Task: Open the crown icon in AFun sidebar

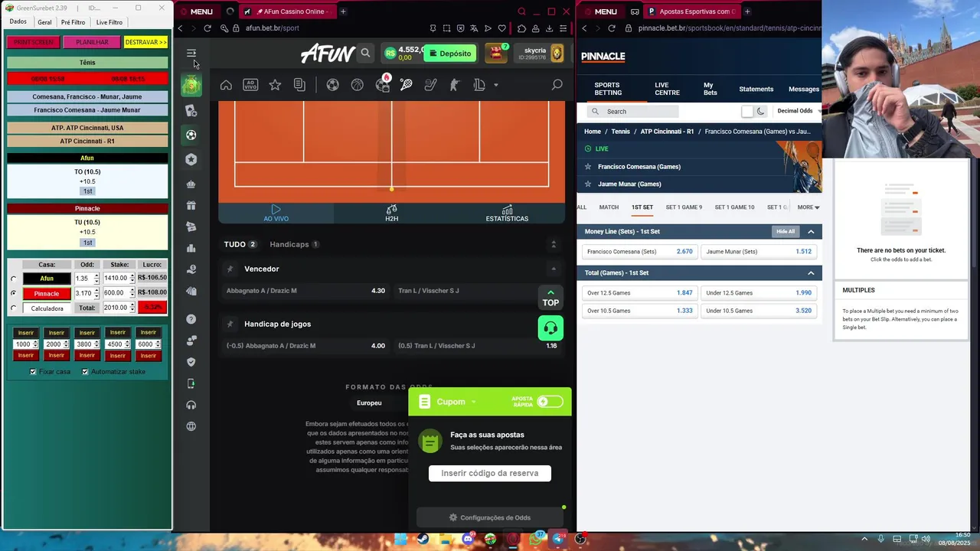Action: (191, 184)
